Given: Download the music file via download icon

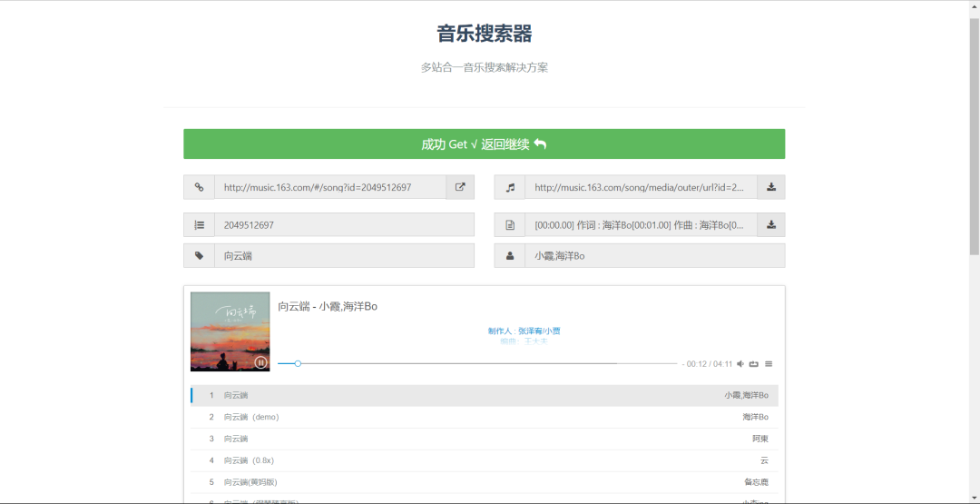Looking at the screenshot, I should (x=771, y=187).
